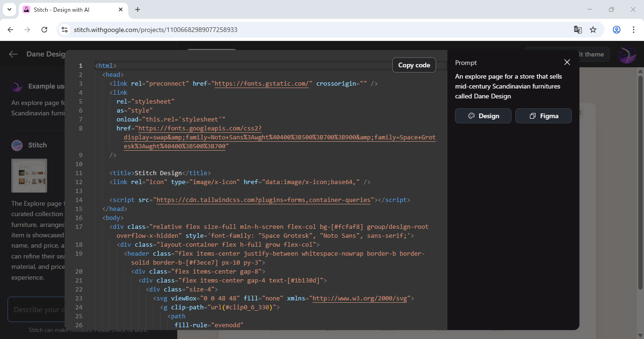Export the design with the Figma button

544,116
